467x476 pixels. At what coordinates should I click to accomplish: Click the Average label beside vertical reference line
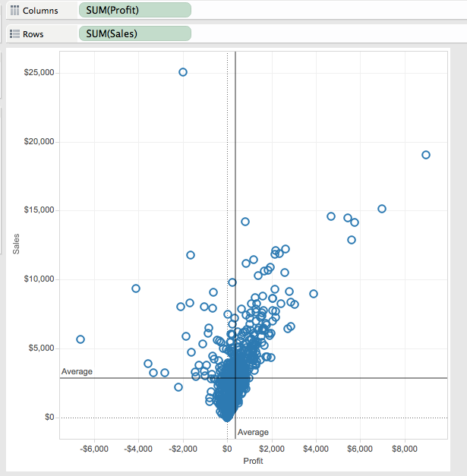(x=253, y=432)
